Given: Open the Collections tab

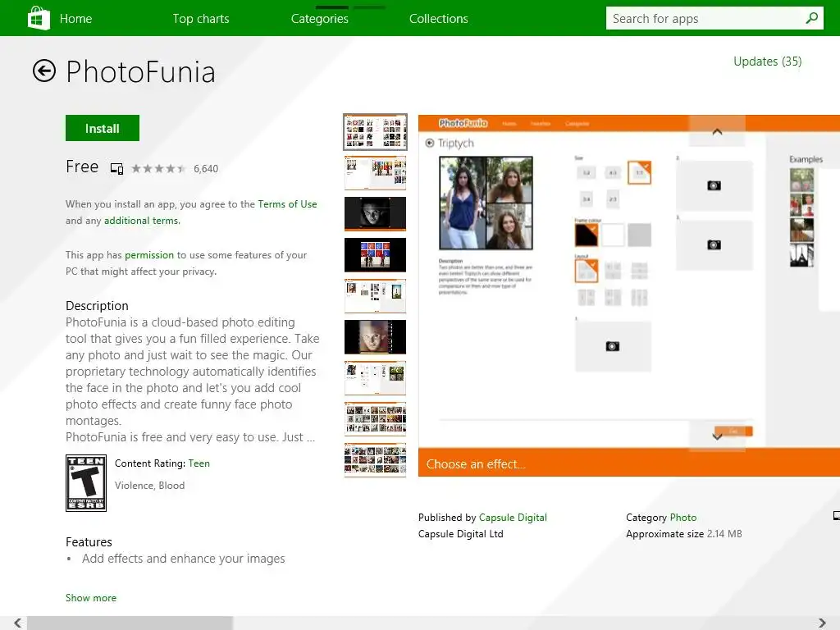Looking at the screenshot, I should pyautogui.click(x=439, y=19).
